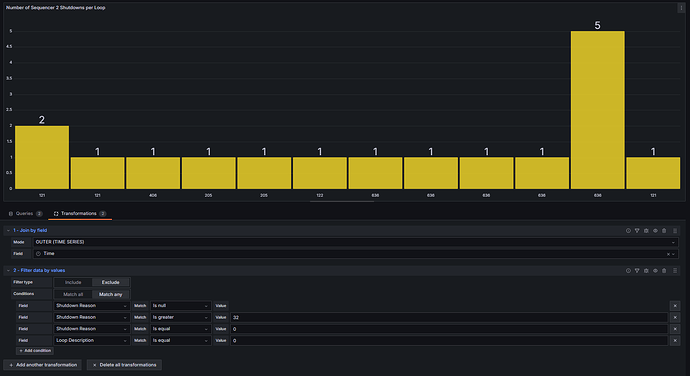Select the Transformations tab

(80, 214)
